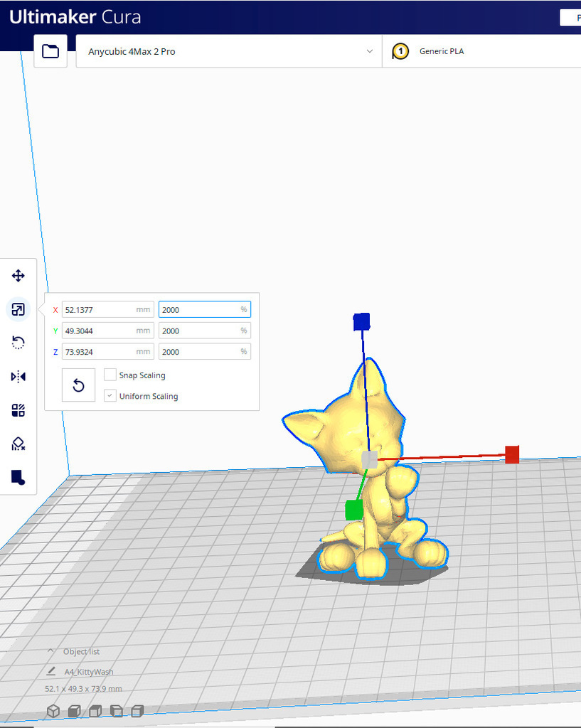Open Per Model Settings tool
Screen dimensions: 581x728
click(x=18, y=410)
